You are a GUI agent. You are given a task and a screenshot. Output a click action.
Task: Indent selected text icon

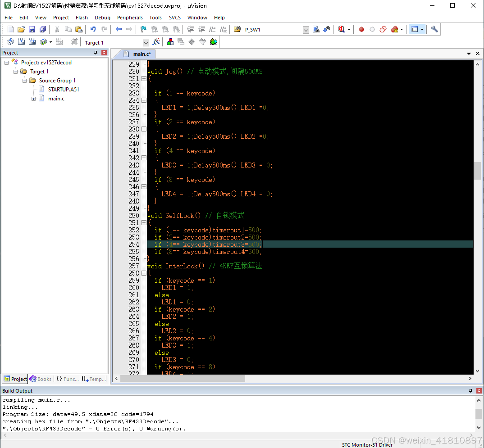point(191,29)
